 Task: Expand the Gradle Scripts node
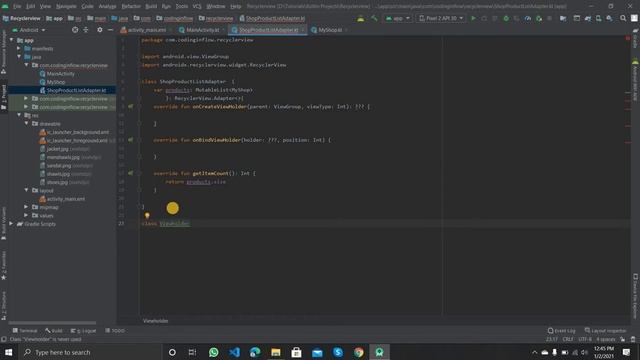pyautogui.click(x=11, y=224)
